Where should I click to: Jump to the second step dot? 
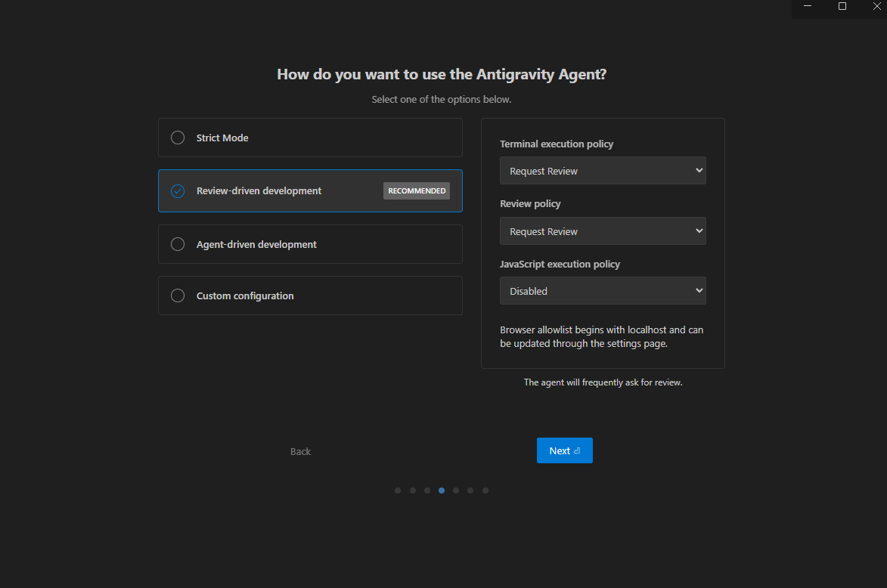tap(413, 491)
